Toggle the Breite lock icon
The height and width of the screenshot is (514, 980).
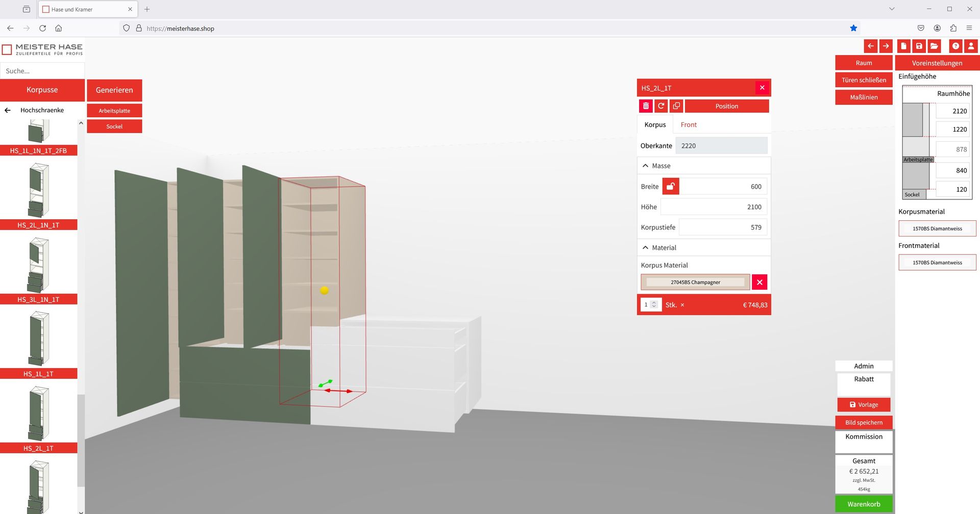(671, 187)
